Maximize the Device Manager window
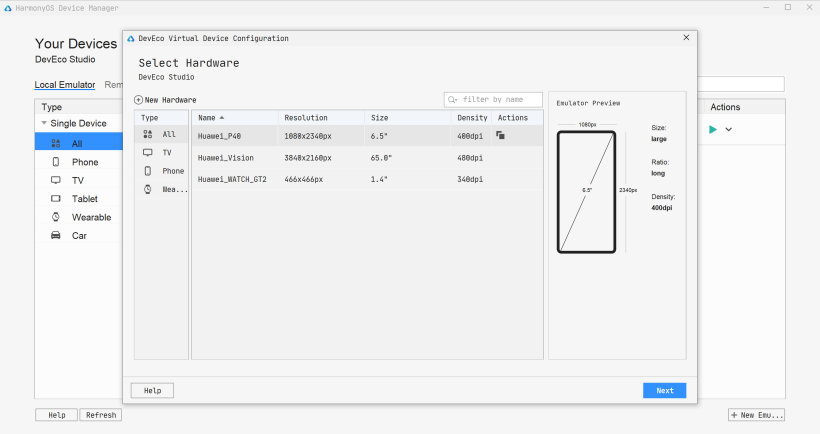The width and height of the screenshot is (820, 434). 788,7
